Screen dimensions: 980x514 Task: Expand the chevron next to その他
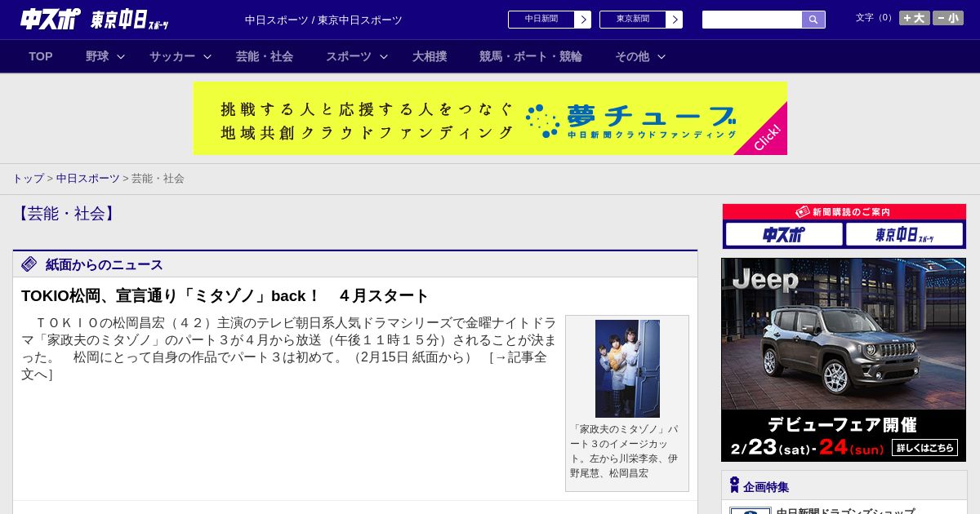661,57
